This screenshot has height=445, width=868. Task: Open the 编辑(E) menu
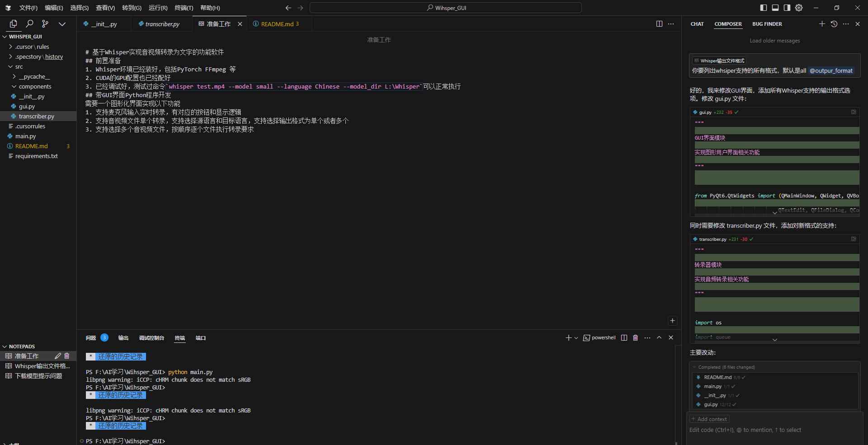(54, 8)
